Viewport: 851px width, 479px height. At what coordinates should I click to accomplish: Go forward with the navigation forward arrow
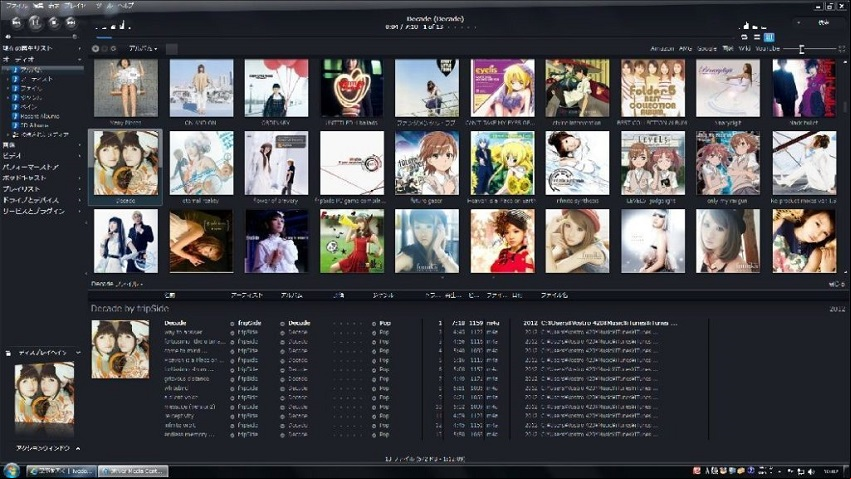tap(105, 48)
